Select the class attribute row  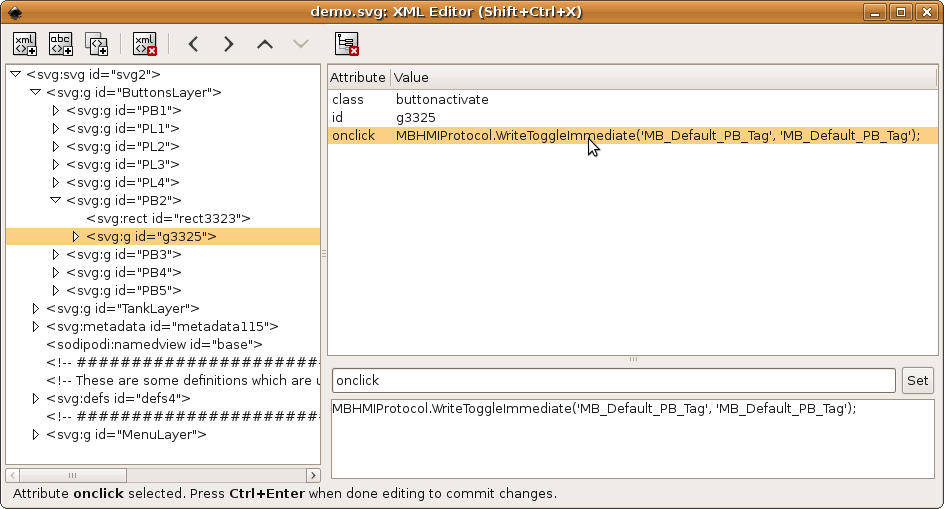coord(633,99)
